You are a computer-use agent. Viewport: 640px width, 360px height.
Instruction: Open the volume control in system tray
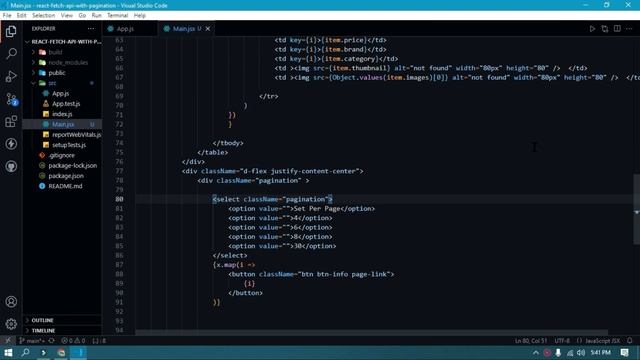581,353
